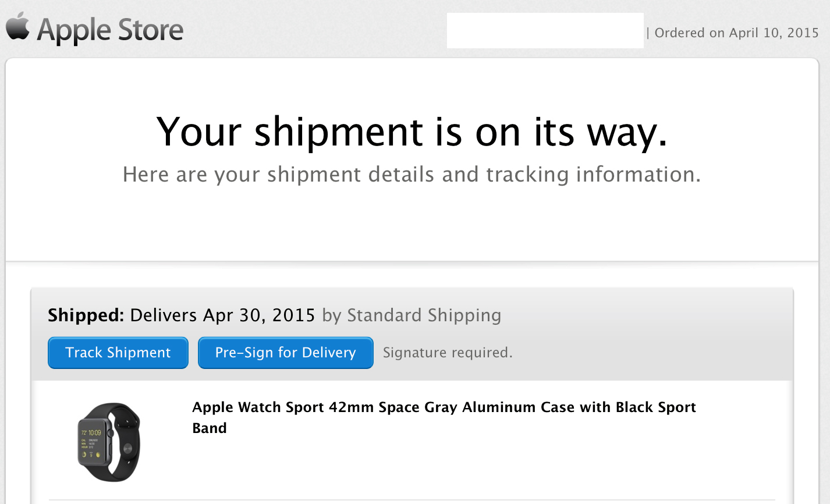This screenshot has width=830, height=504.
Task: Click the Apple Watch Sport 42mm product title
Action: click(x=444, y=407)
